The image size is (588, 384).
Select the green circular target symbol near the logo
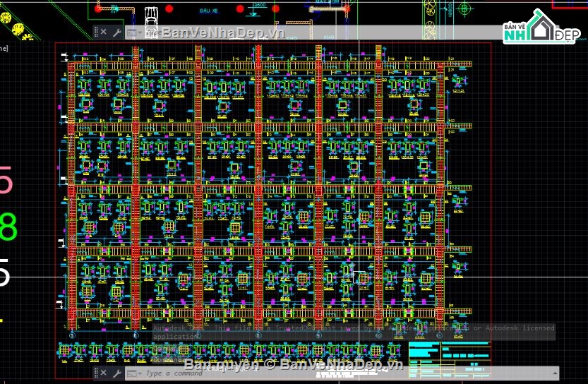click(x=464, y=9)
